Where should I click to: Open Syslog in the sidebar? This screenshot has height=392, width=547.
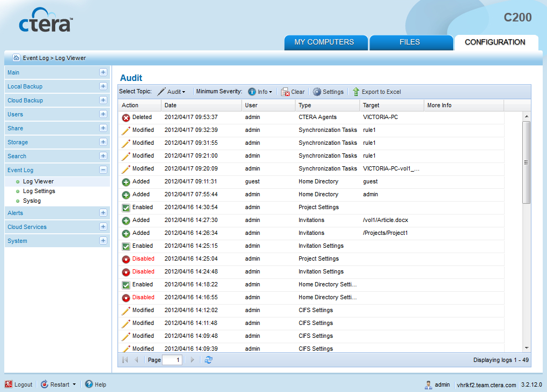point(32,201)
